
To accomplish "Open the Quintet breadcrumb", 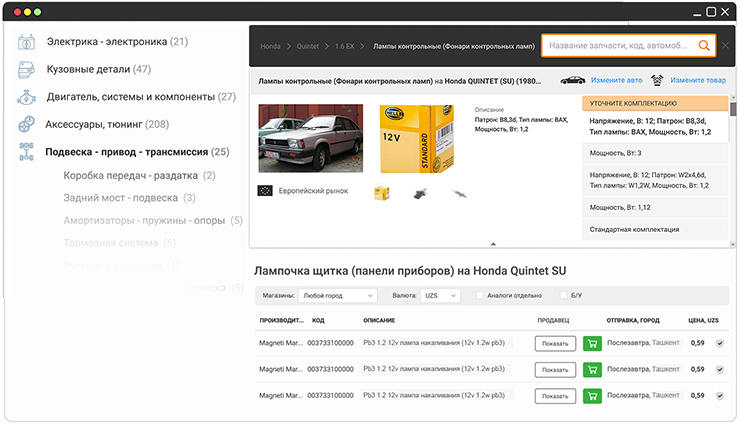I will pos(308,46).
